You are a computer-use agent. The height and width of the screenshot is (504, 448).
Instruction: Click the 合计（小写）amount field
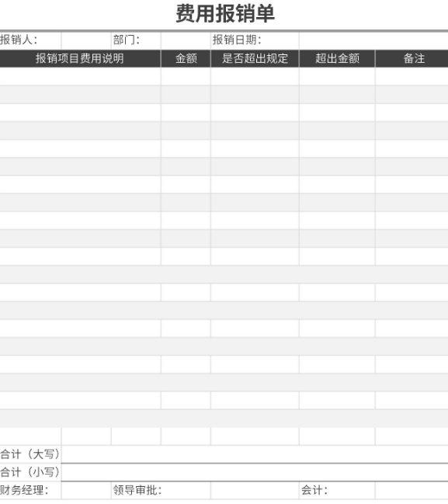255,472
